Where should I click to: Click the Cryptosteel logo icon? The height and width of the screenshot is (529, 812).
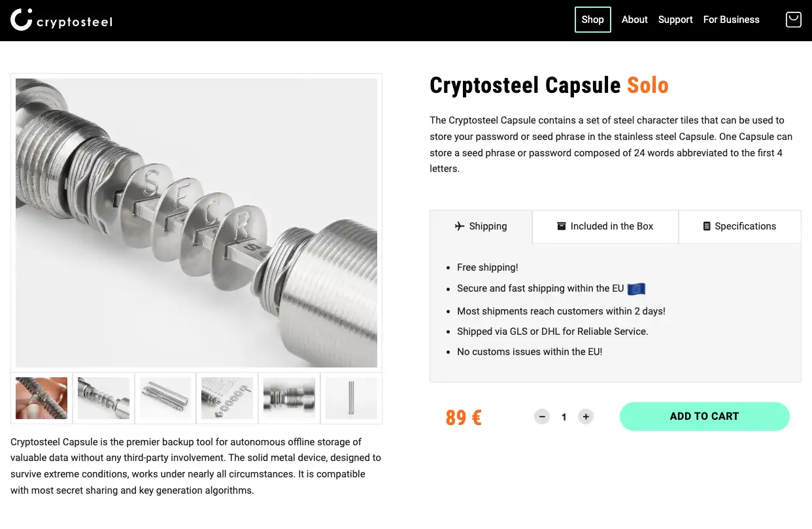click(x=20, y=20)
